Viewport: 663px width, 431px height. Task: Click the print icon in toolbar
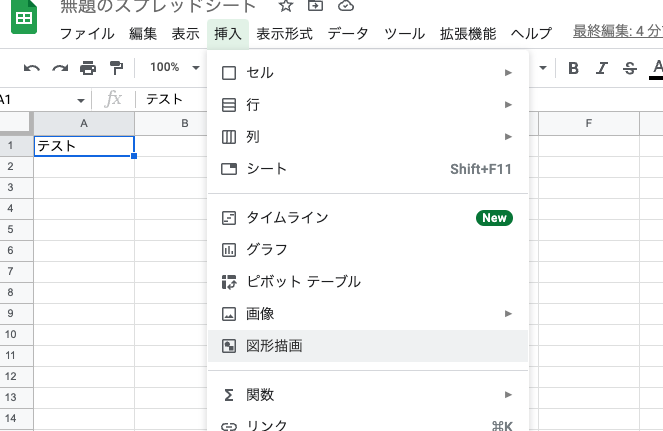tap(88, 68)
